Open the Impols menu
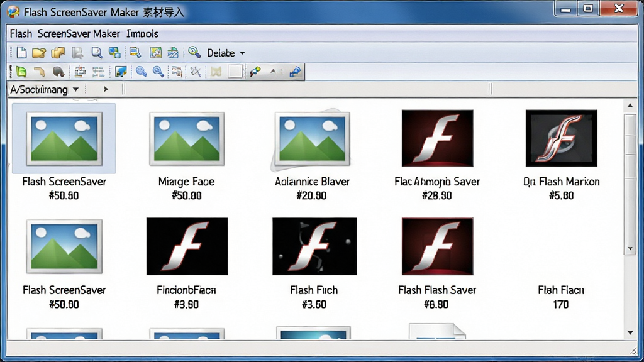This screenshot has height=362, width=644. 143,34
